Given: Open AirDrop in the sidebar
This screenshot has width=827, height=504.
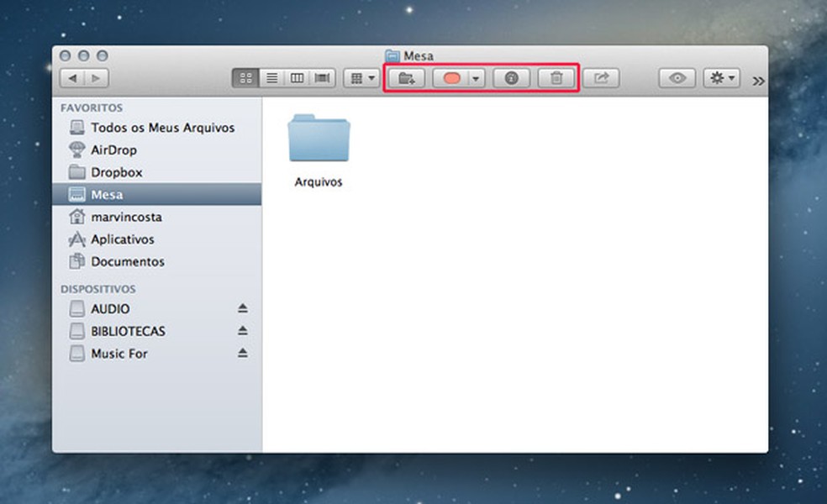Looking at the screenshot, I should click(x=156, y=150).
